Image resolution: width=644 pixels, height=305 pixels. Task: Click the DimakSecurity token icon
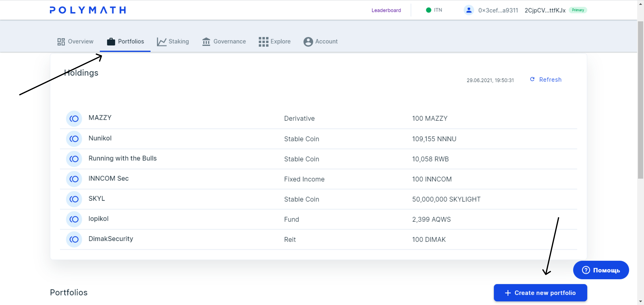(x=74, y=239)
